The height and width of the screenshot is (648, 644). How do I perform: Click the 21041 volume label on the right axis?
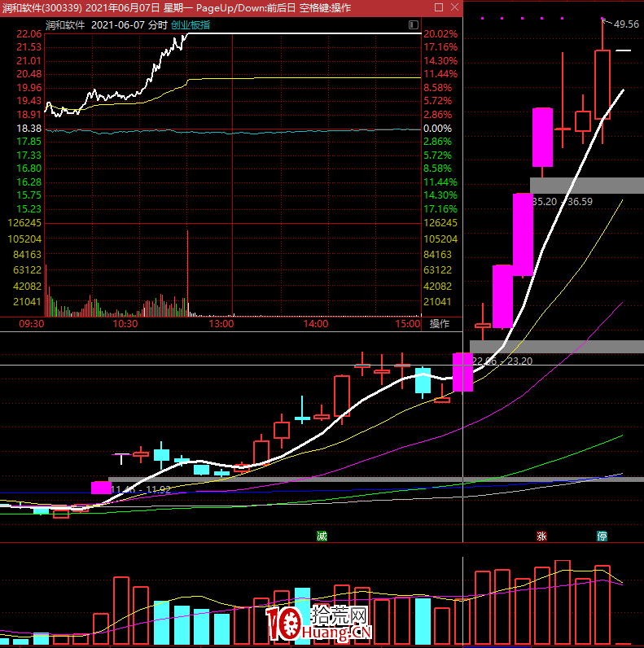tap(437, 302)
